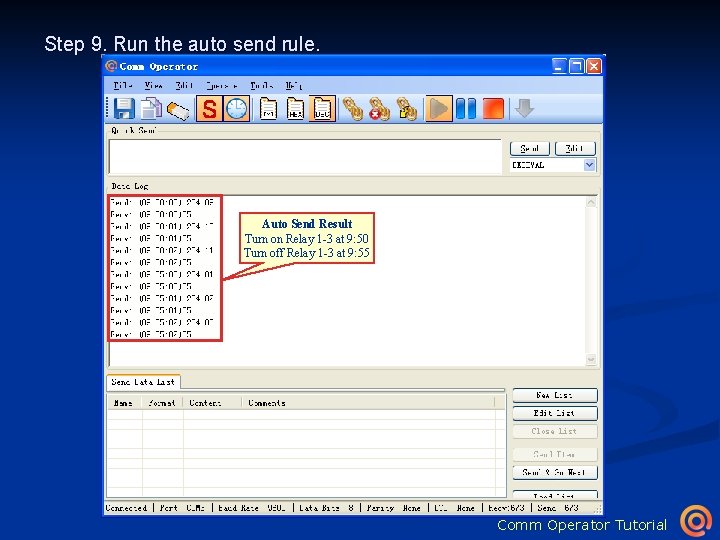Minimize the Comm Operator window
720x540 pixels.
point(559,67)
